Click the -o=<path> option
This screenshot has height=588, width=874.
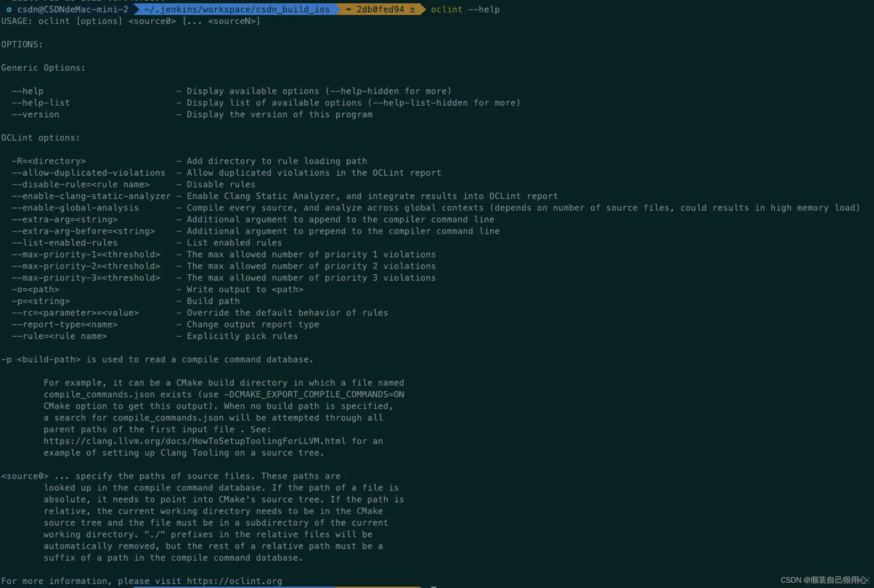[36, 290]
